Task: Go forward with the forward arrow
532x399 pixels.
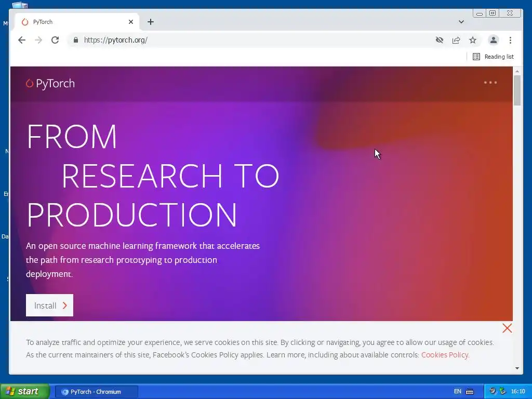Action: click(38, 40)
